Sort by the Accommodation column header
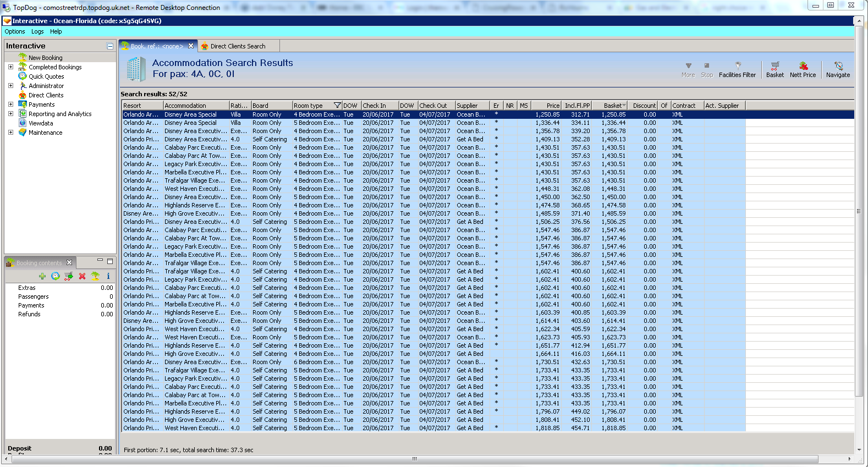This screenshot has width=868, height=467. 196,106
